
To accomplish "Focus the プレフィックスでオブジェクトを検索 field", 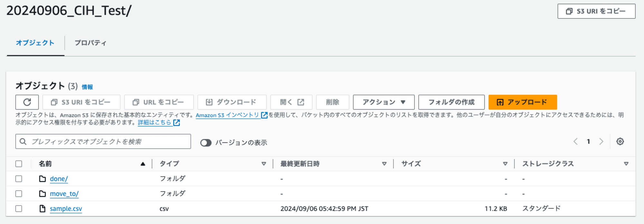I will point(103,142).
